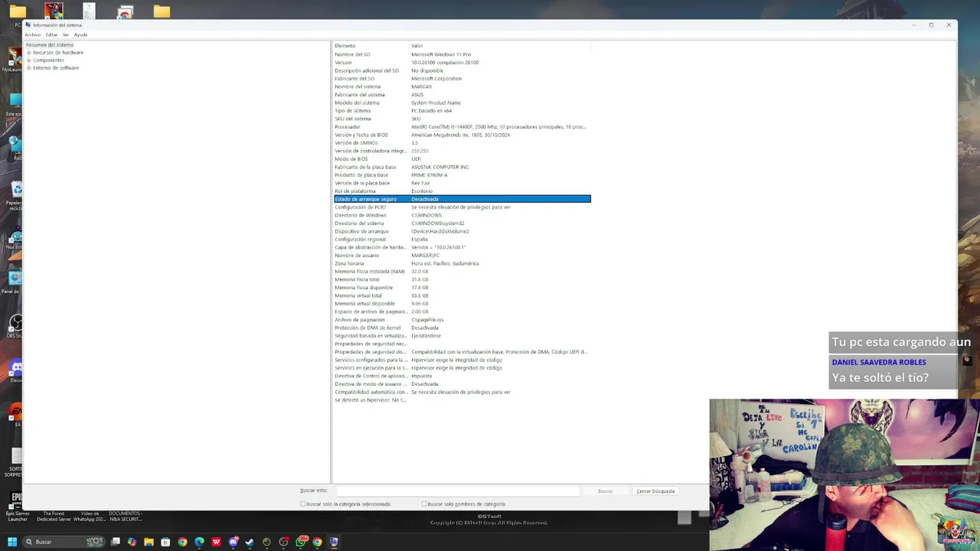Open Microsoft Store from the taskbar
Viewport: 980px width, 551px height.
(165, 542)
